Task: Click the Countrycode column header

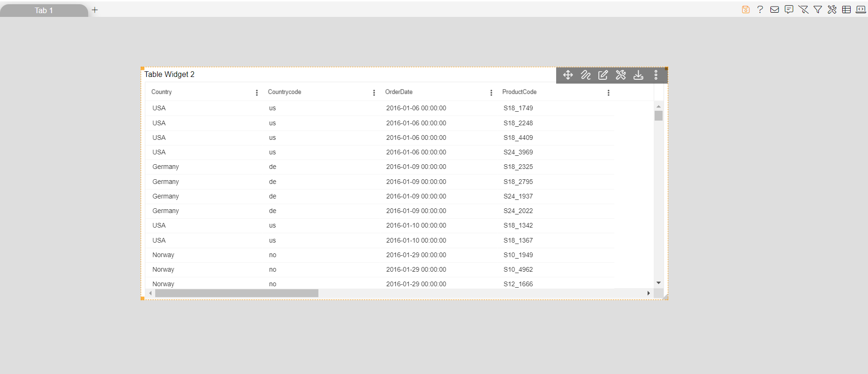Action: [284, 92]
